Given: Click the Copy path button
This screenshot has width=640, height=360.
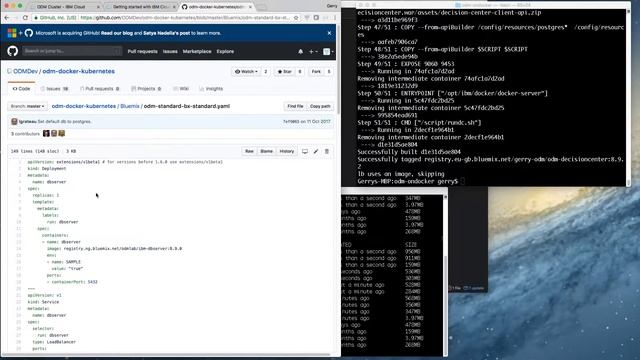Looking at the screenshot, I should [x=320, y=107].
